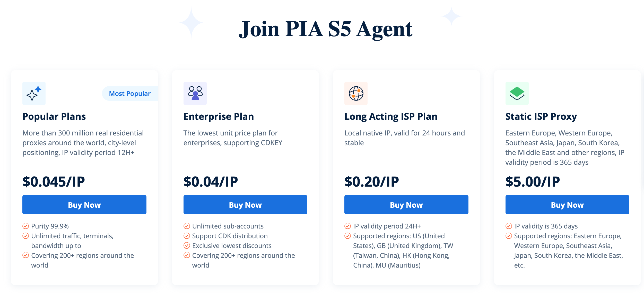This screenshot has height=293, width=644.
Task: Click the Long Acting ISP globe icon
Action: click(x=356, y=93)
